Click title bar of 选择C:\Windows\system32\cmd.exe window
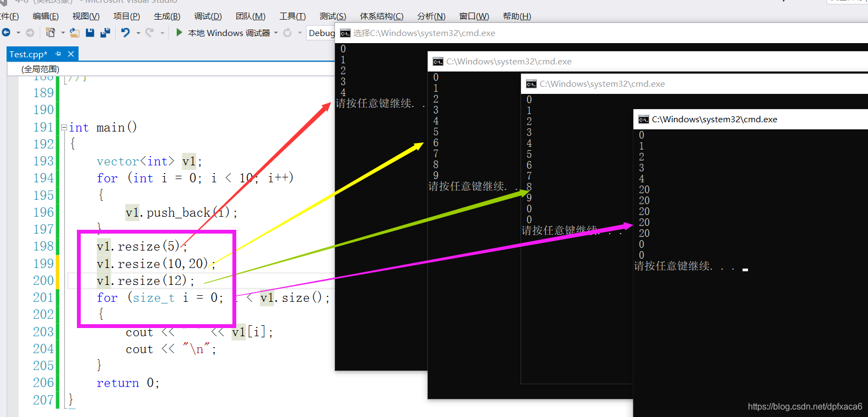The image size is (868, 417). pyautogui.click(x=601, y=33)
